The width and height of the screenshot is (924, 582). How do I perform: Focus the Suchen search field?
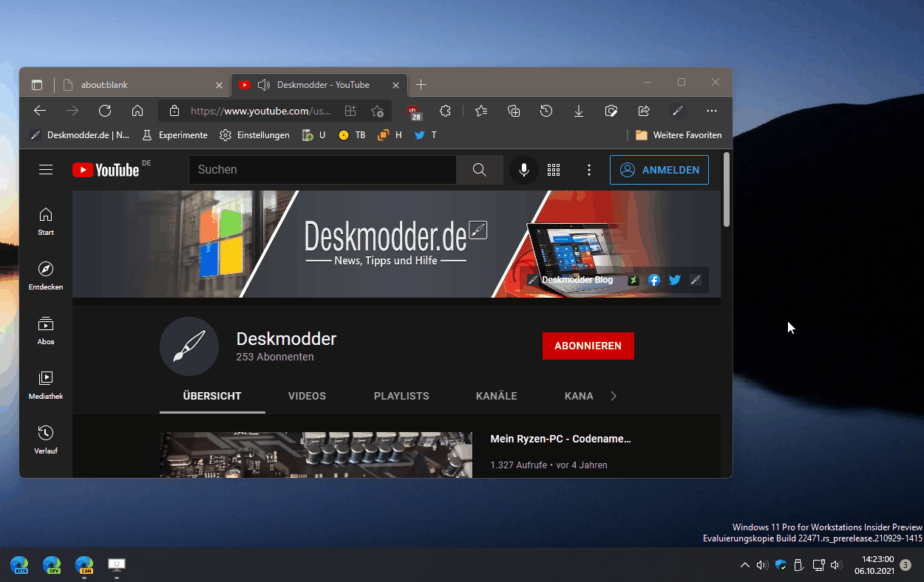pyautogui.click(x=322, y=170)
